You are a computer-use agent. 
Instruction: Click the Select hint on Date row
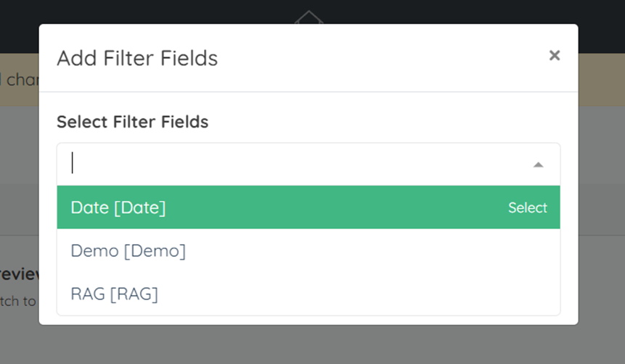click(x=527, y=207)
